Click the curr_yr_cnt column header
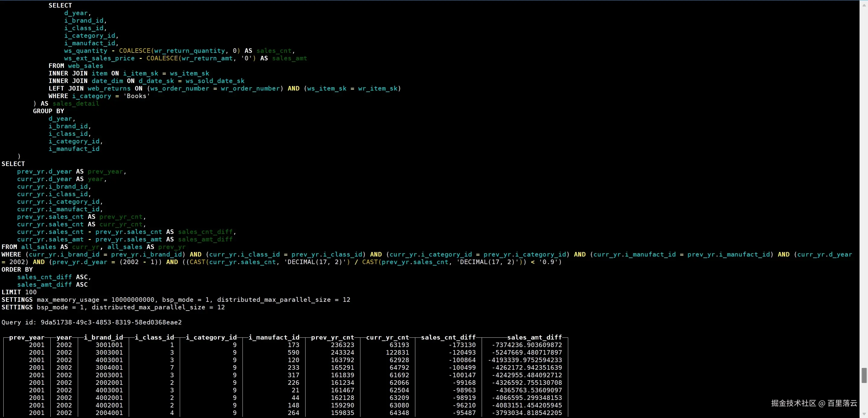868x418 pixels. (388, 337)
